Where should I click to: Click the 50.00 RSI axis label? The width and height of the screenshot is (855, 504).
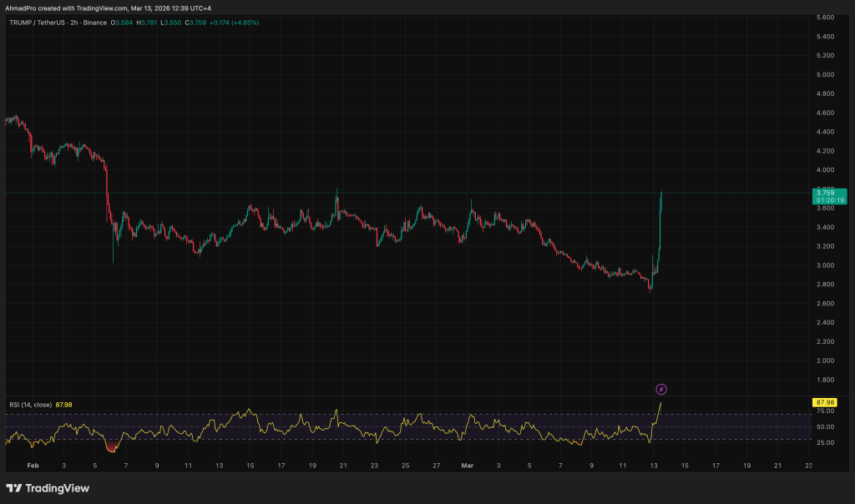[825, 426]
